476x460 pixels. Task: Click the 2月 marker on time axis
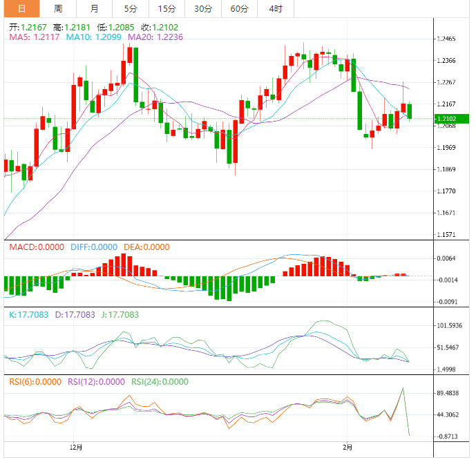347,447
